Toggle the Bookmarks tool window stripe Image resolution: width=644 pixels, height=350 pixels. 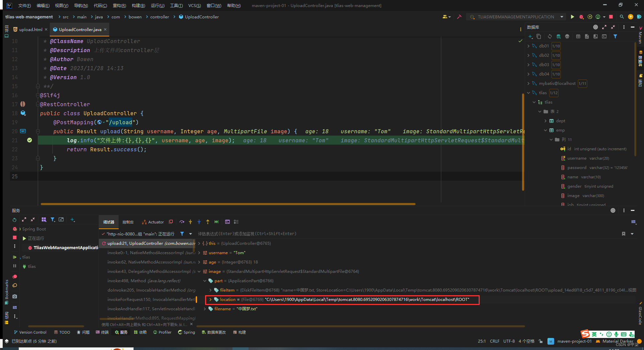(x=6, y=292)
